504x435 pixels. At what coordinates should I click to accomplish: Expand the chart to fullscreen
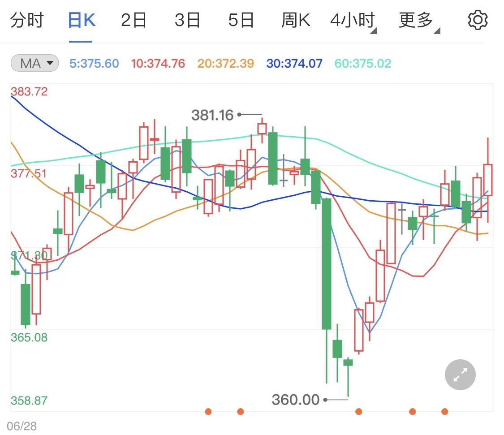tap(460, 375)
